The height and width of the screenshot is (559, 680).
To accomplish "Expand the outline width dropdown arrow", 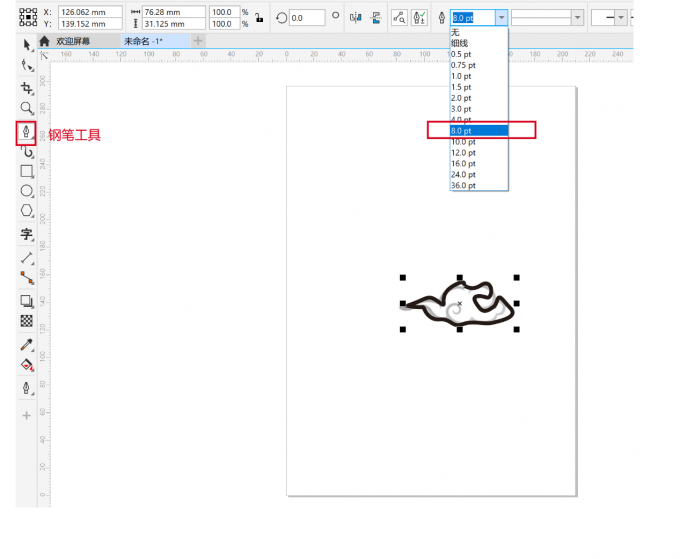I will click(501, 17).
